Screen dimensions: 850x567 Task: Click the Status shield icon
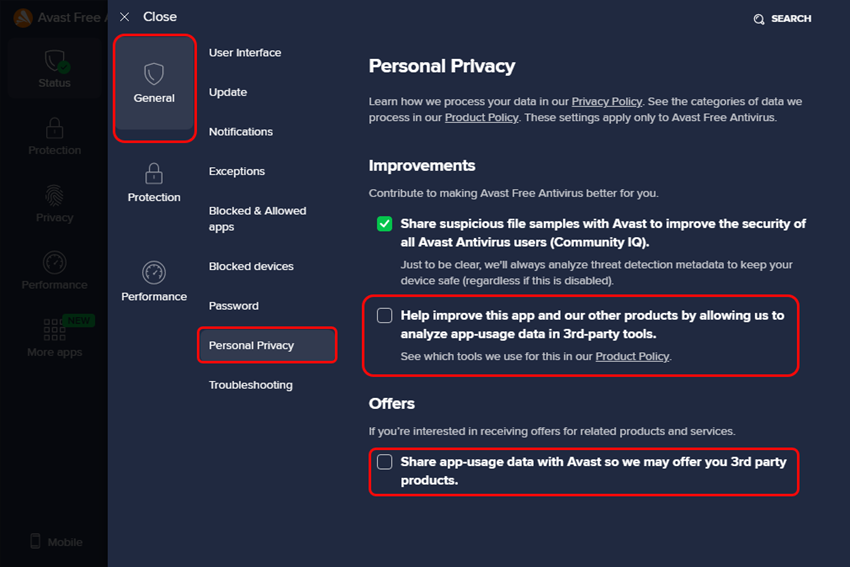point(55,61)
